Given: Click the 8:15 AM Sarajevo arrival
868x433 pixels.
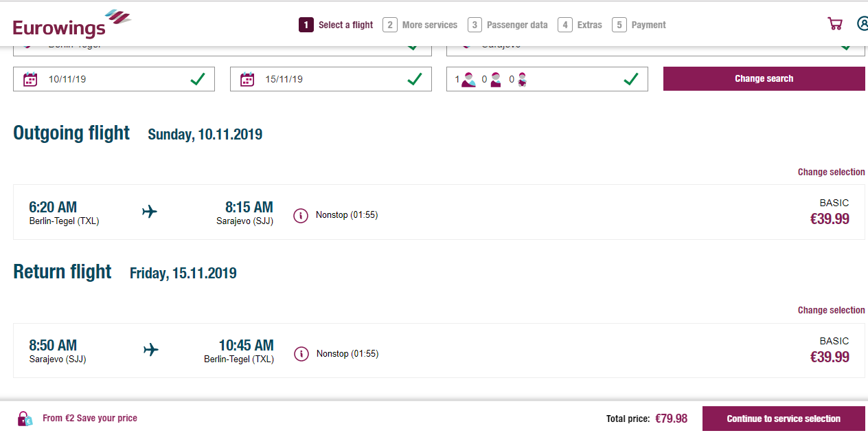Looking at the screenshot, I should click(244, 212).
